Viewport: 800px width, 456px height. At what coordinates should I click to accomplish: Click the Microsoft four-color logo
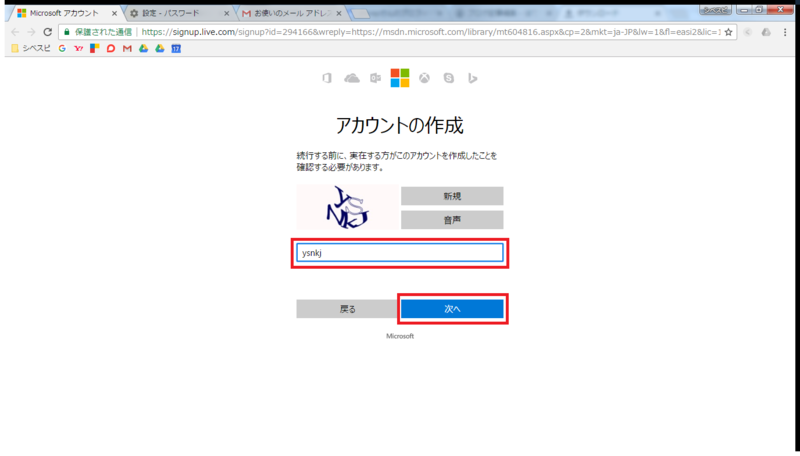[400, 78]
